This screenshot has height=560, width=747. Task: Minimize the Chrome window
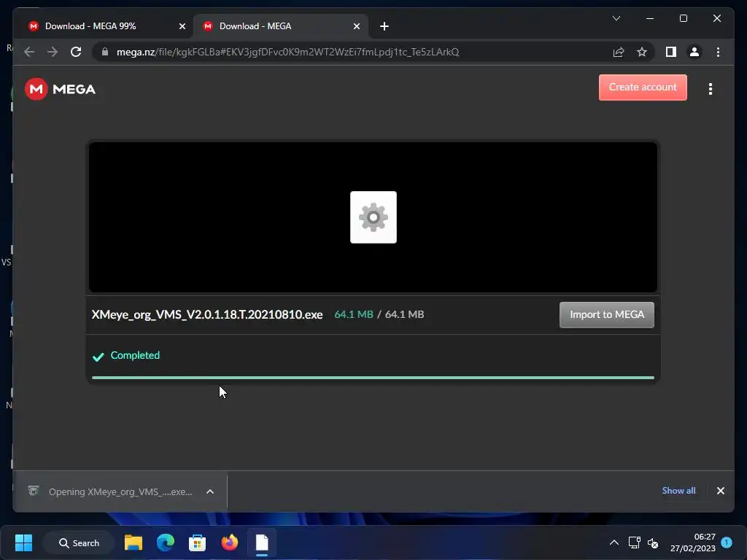650,18
